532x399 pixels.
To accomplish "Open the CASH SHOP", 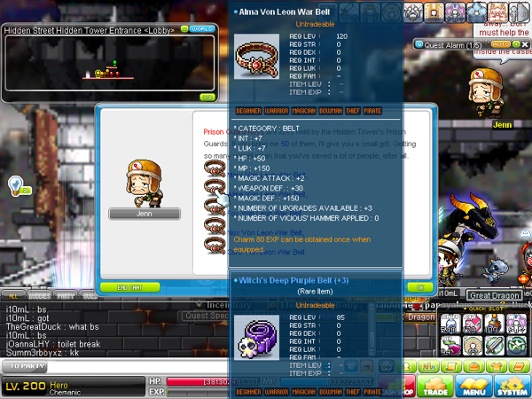I will [397, 386].
